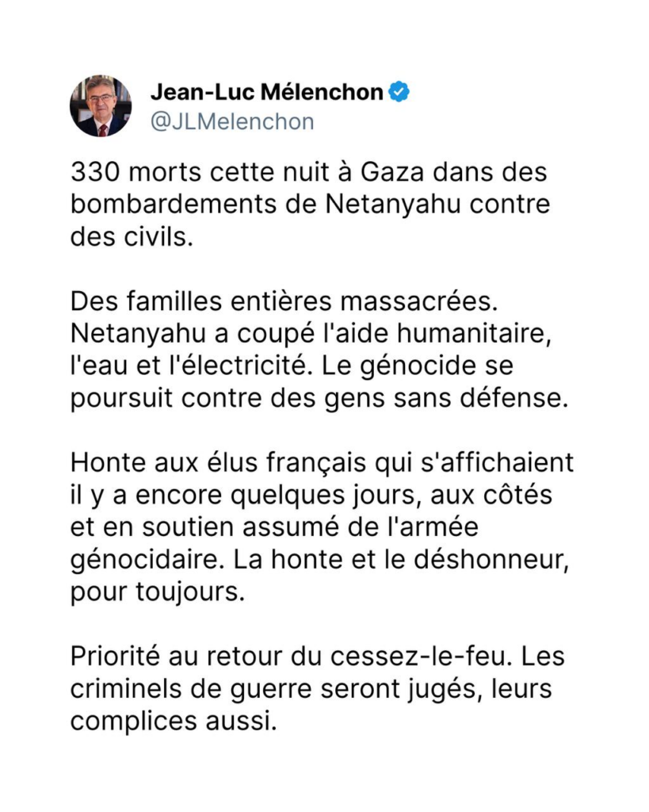Screen dimensions: 649x812
Task: Click the word 'cessez-le-feu.' in last paragraph
Action: click(x=422, y=657)
